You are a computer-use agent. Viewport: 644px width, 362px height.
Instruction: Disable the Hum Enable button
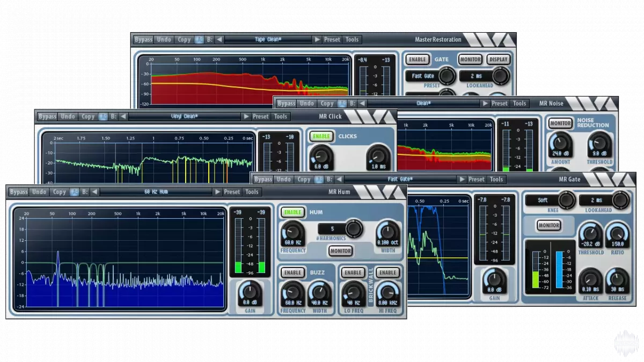(x=292, y=212)
